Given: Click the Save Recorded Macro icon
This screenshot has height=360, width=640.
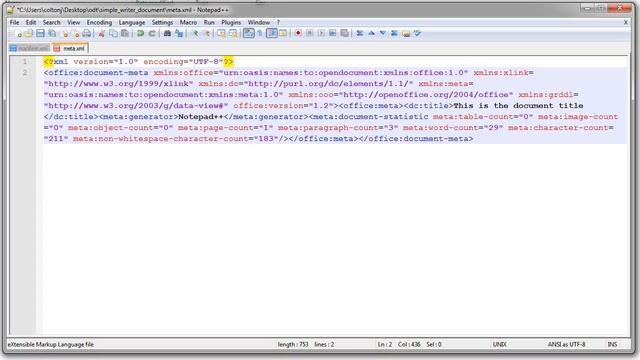Looking at the screenshot, I should (344, 34).
